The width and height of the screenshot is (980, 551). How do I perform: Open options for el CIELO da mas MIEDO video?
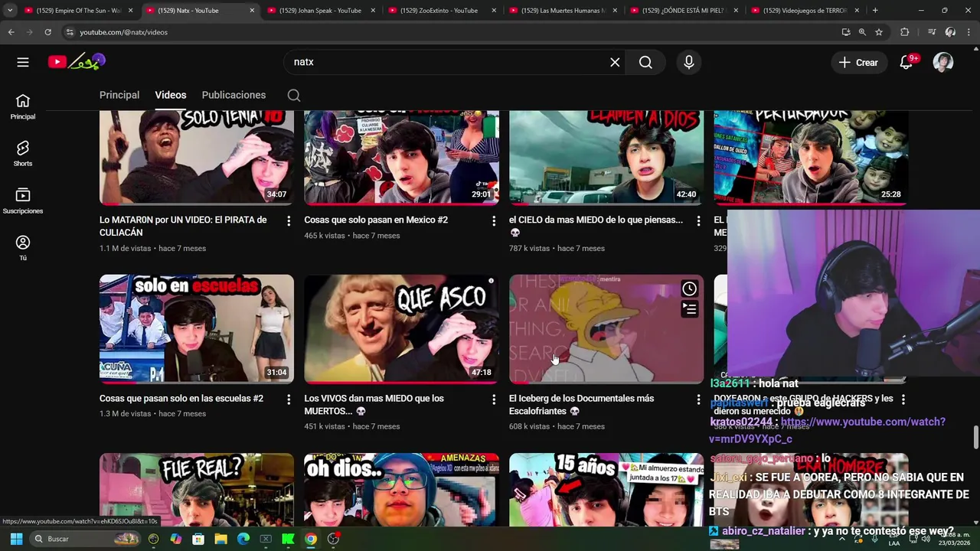pos(698,220)
